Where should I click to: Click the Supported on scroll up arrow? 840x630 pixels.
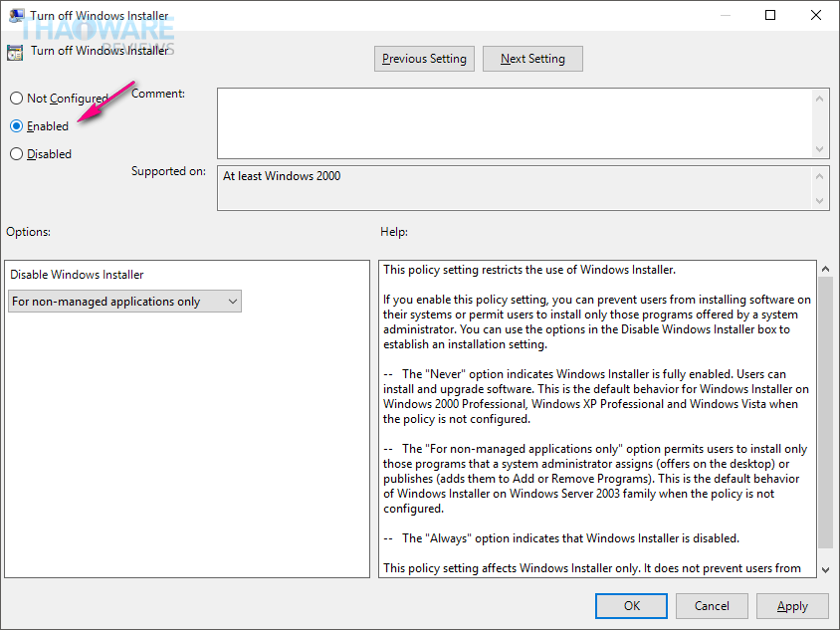[819, 176]
